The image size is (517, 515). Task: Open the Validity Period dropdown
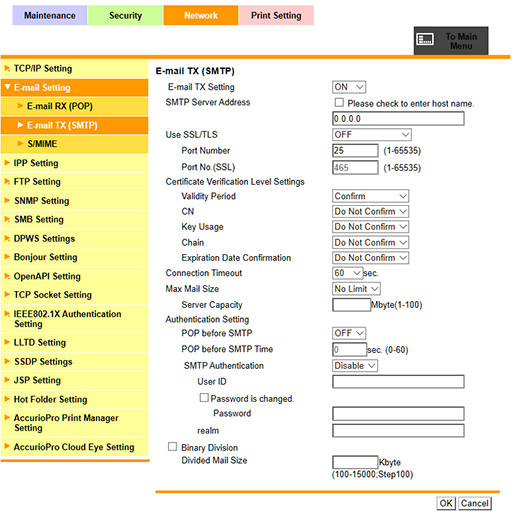click(370, 196)
